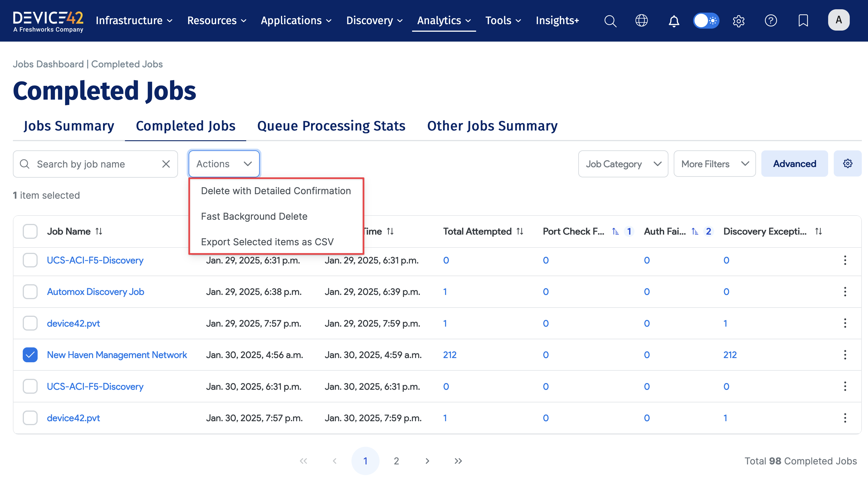Screen dimensions: 868x495
Task: Toggle the select-all header checkbox
Action: pyautogui.click(x=30, y=232)
